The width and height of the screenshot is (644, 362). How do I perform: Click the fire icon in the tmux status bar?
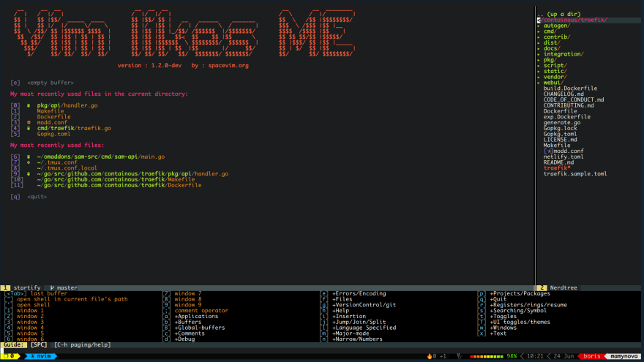point(430,356)
